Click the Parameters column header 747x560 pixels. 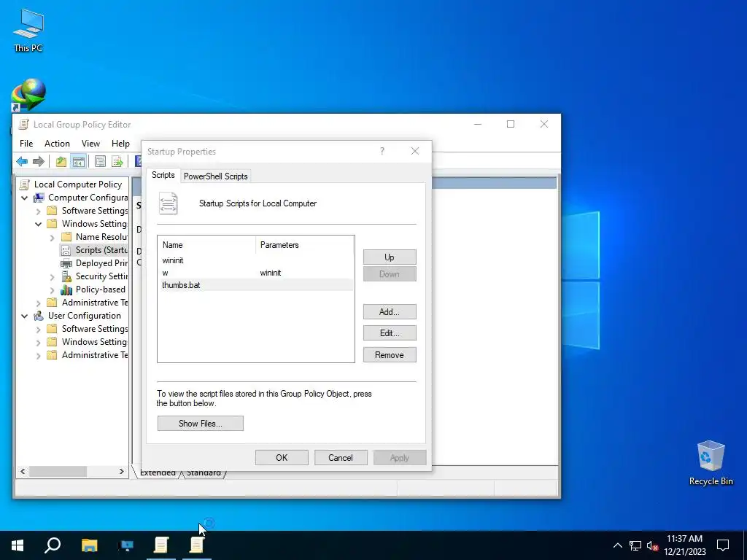point(305,245)
